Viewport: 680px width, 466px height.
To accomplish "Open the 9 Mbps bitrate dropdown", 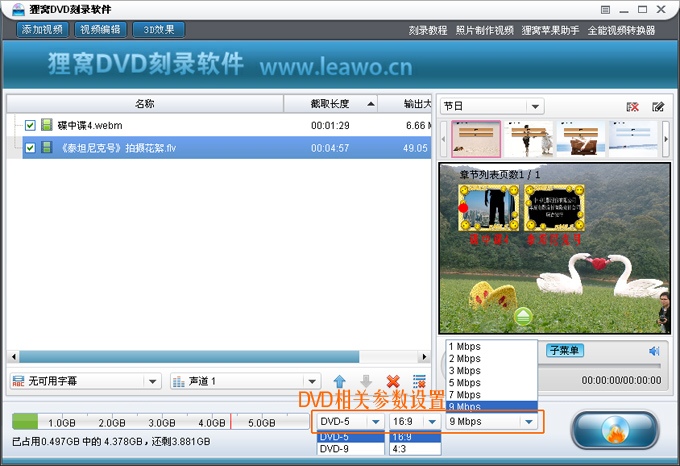I will (x=492, y=421).
